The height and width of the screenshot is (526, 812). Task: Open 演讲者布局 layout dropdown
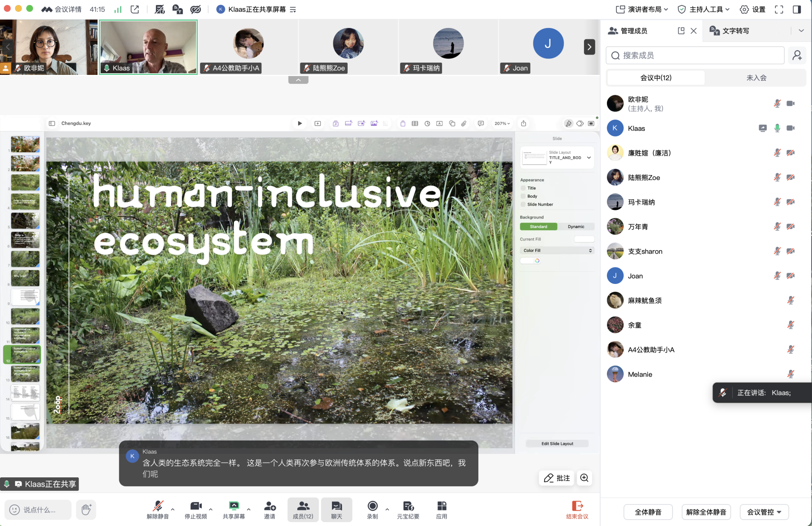point(642,9)
